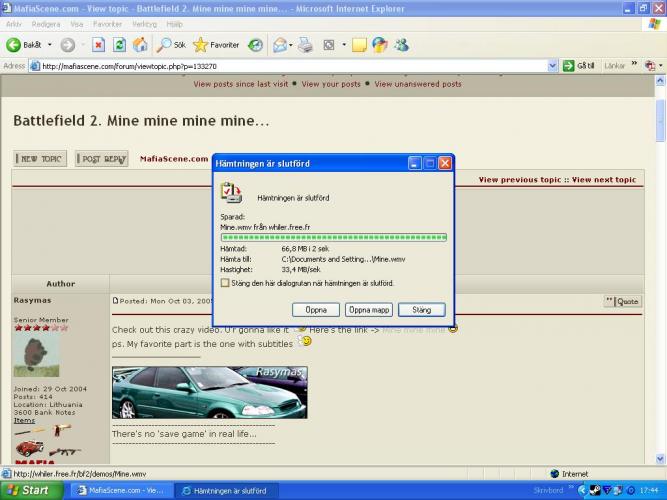
Task: Expand the address bar URL dropdown
Action: pos(553,66)
